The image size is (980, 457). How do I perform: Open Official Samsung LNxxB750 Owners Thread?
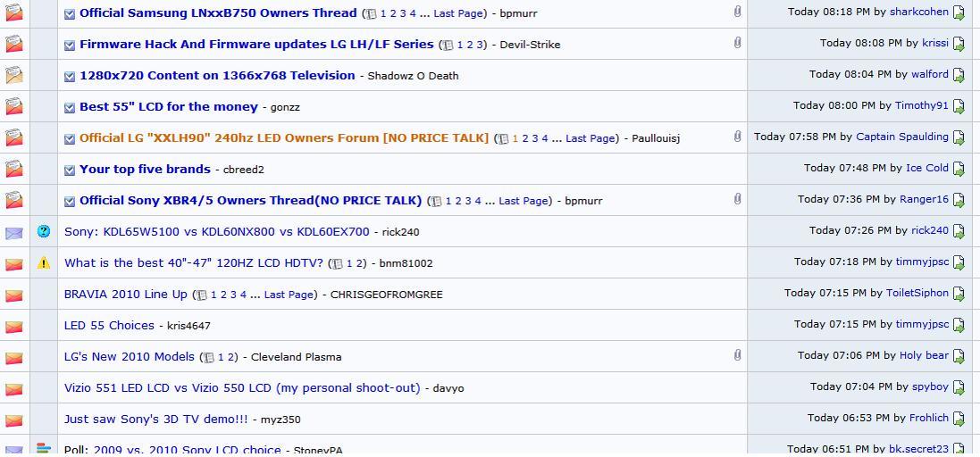coord(218,12)
